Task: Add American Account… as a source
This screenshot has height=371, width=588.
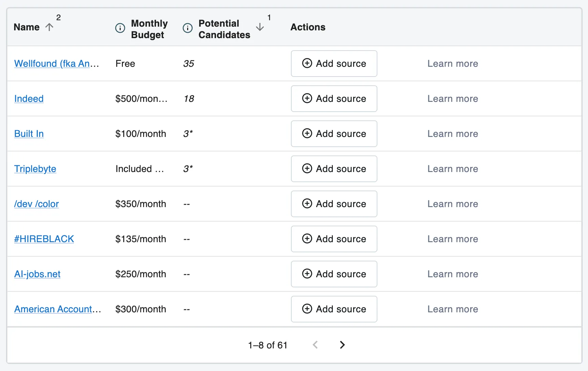Action: click(x=334, y=309)
